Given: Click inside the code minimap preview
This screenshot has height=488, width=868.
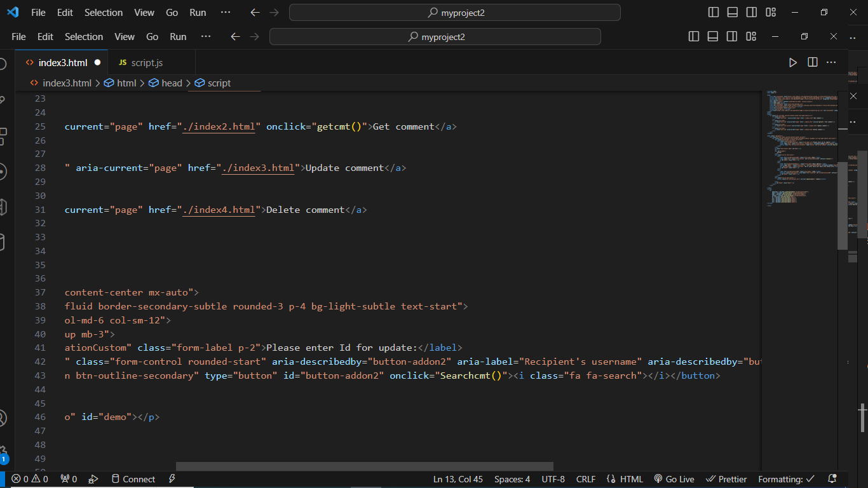Looking at the screenshot, I should click(801, 148).
